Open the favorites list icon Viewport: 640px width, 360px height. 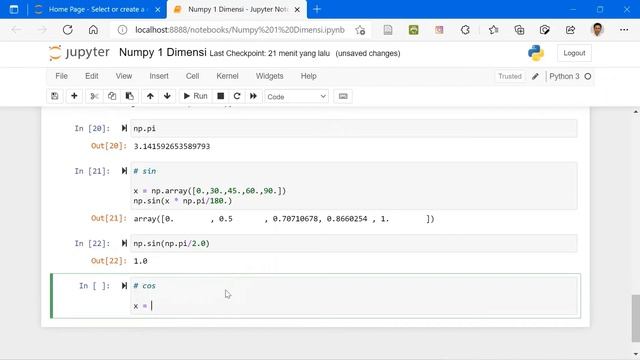(x=493, y=30)
